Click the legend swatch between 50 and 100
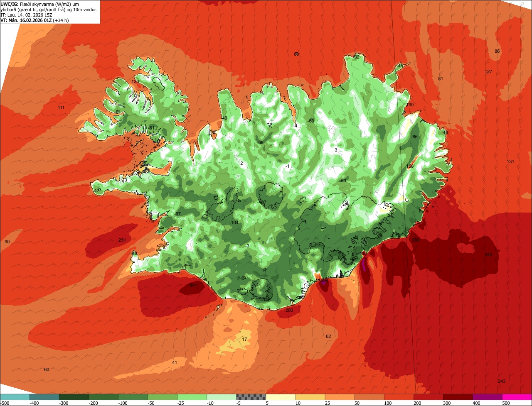This screenshot has width=532, height=406. coord(369,397)
